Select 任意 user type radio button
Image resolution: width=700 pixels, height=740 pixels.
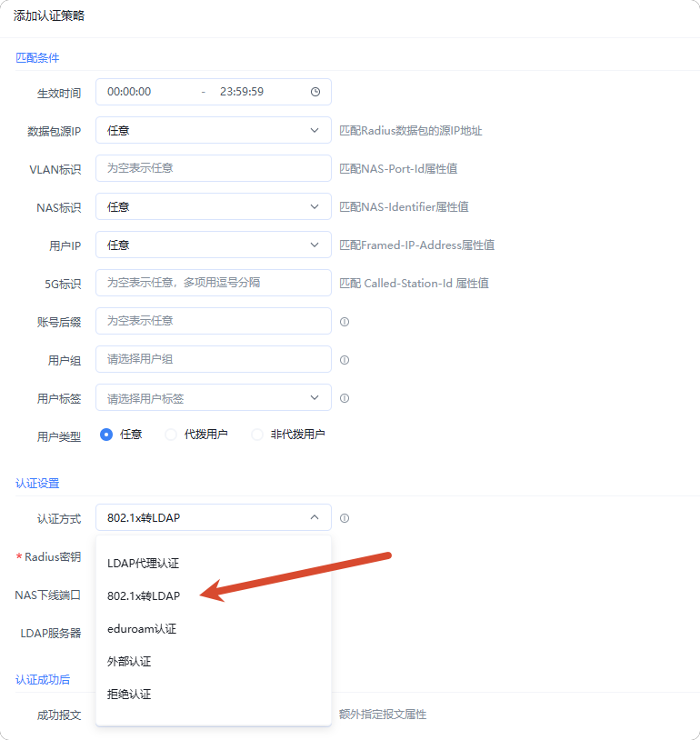[106, 435]
